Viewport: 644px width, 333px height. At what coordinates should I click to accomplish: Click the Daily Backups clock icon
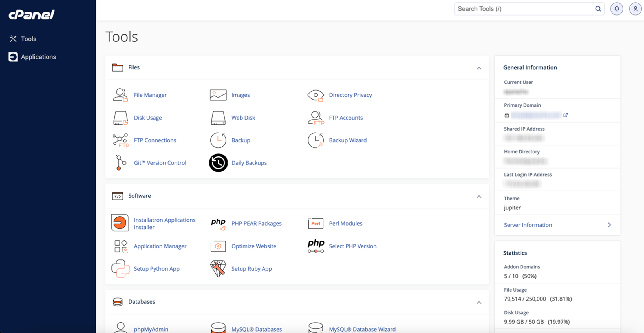(218, 163)
